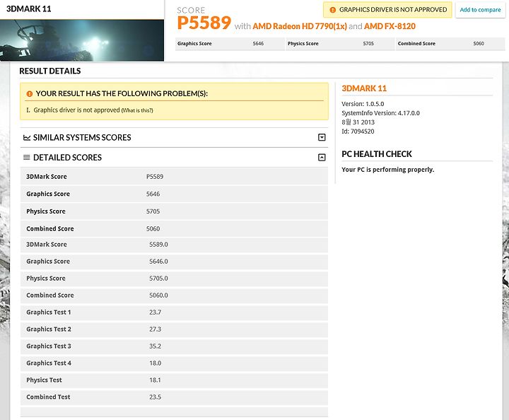Click the orange alert icon beside problems heading
The height and width of the screenshot is (420, 509).
coord(30,94)
